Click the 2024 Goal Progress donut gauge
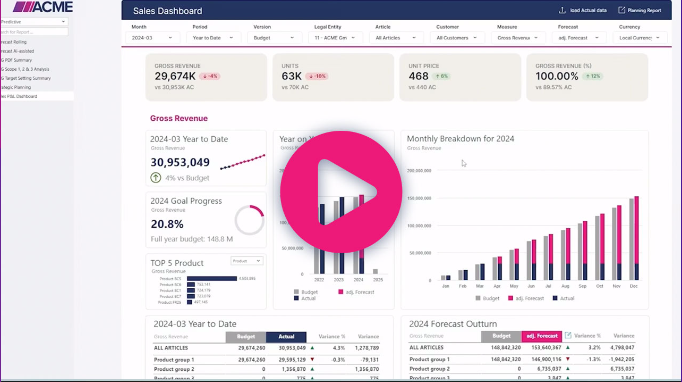 [x=250, y=220]
